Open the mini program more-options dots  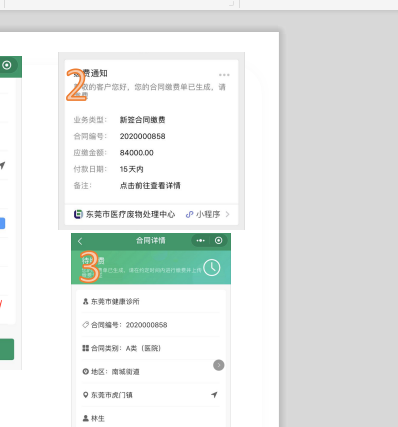pos(200,240)
